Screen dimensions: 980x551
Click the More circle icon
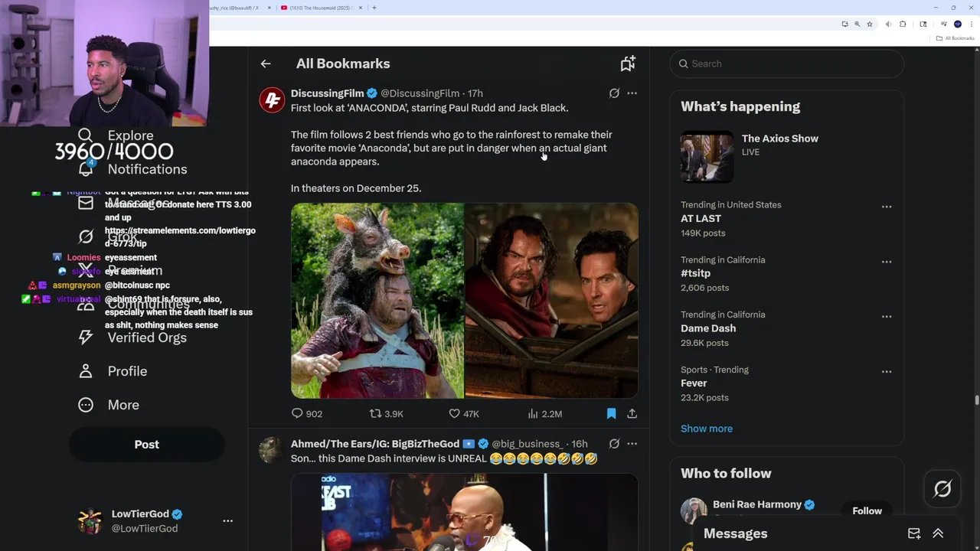tap(86, 405)
